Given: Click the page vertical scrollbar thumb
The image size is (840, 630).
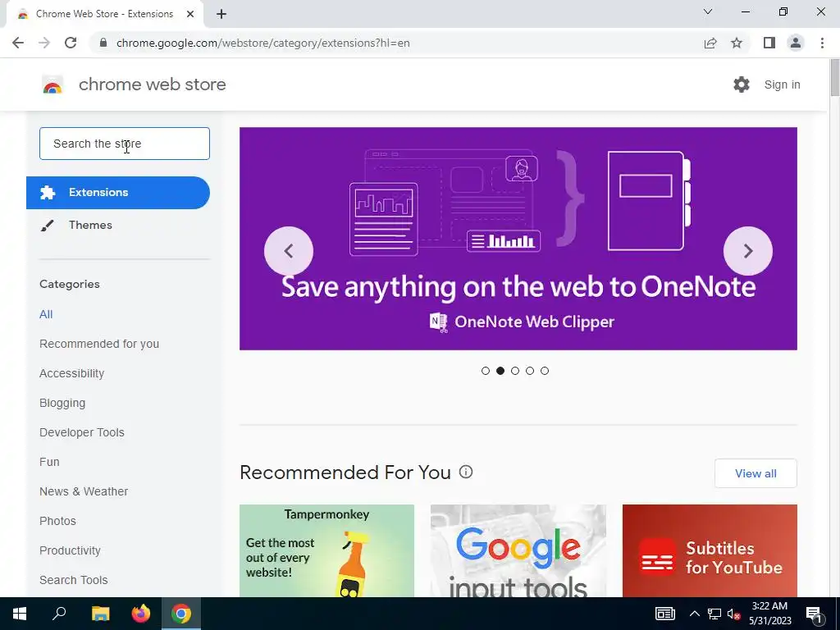Looking at the screenshot, I should (834, 78).
